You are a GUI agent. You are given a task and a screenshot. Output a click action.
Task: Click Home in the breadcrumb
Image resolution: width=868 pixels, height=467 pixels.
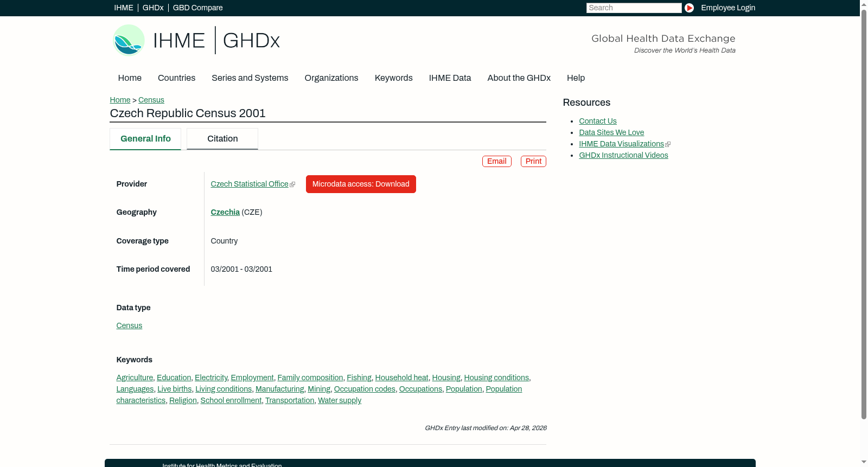(x=120, y=100)
